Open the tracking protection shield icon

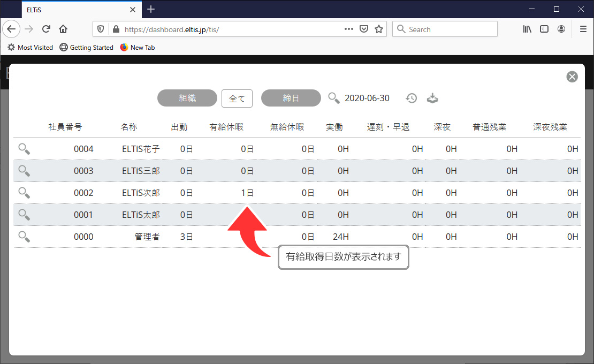click(101, 29)
